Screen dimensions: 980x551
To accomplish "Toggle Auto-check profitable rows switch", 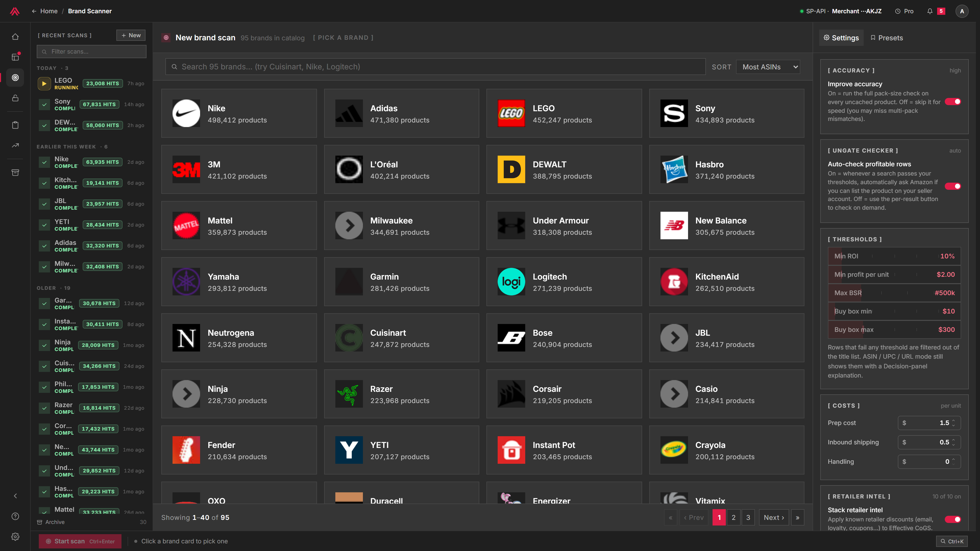I will point(953,186).
